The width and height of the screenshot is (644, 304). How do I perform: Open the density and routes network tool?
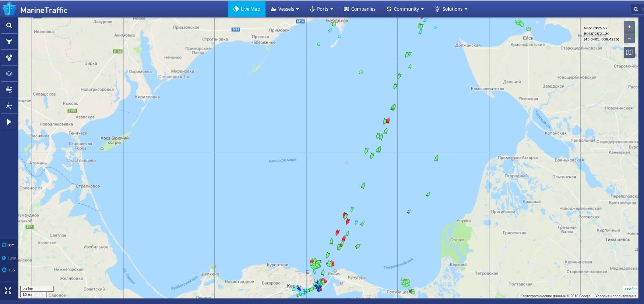tap(9, 106)
